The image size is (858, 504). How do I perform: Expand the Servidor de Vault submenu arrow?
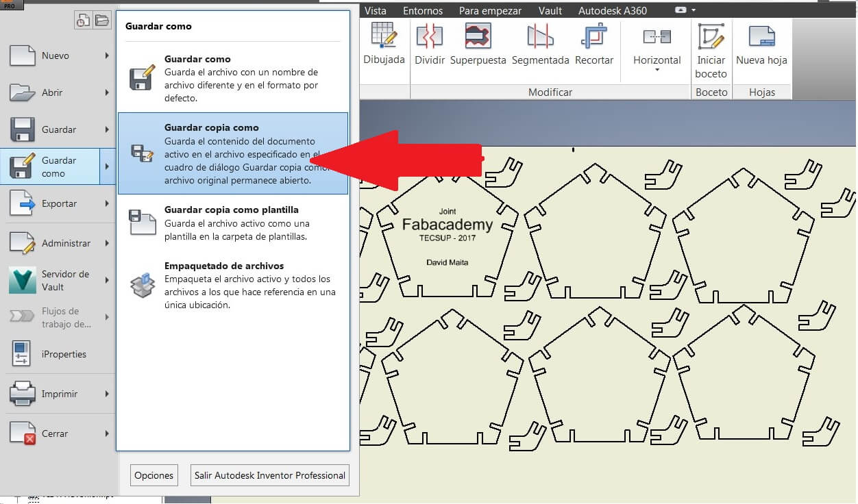[107, 280]
